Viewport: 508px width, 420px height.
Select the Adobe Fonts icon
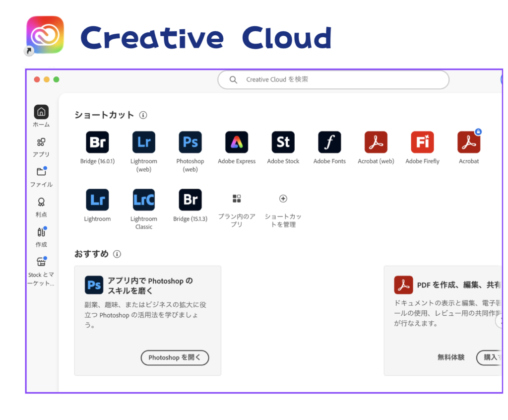[329, 142]
